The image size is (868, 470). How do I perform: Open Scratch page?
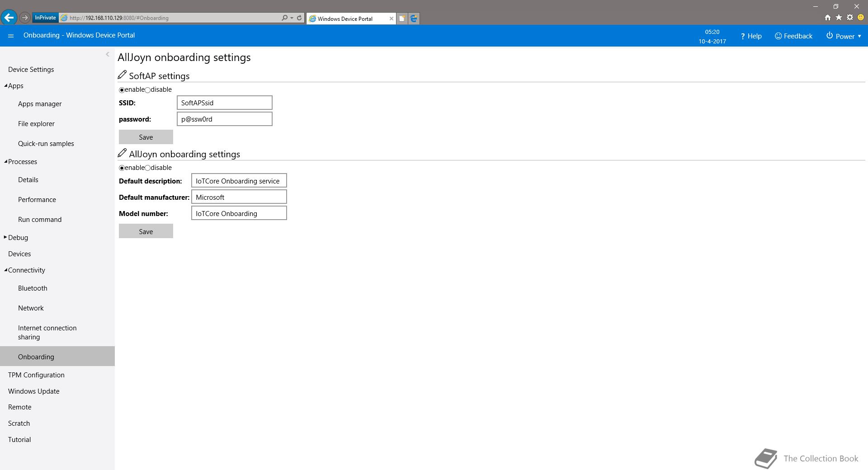19,423
